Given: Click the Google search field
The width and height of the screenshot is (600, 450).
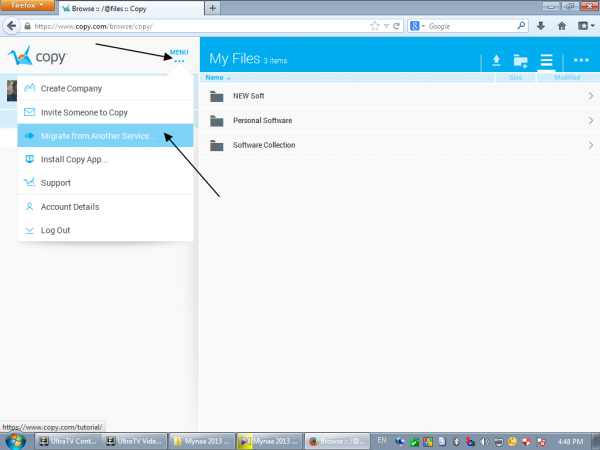Looking at the screenshot, I should [x=471, y=26].
